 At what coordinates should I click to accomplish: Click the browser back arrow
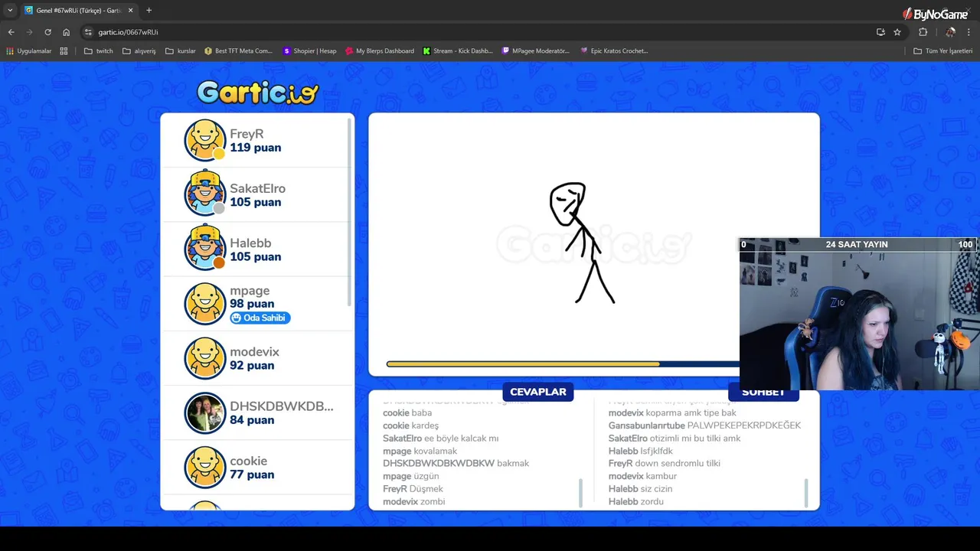click(x=11, y=32)
